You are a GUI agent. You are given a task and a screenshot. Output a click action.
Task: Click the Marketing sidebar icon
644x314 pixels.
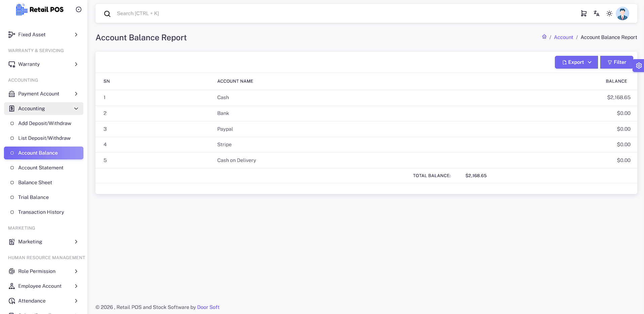tap(12, 242)
